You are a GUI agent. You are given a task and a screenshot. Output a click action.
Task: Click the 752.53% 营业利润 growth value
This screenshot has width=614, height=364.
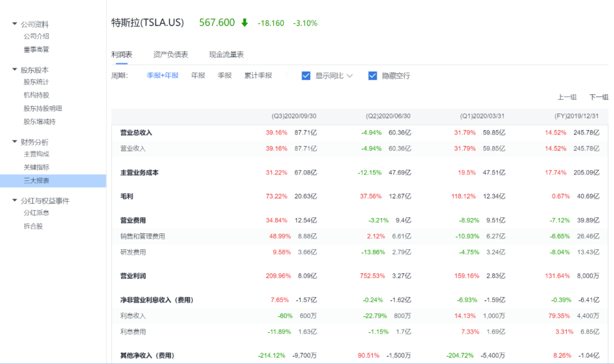click(372, 276)
